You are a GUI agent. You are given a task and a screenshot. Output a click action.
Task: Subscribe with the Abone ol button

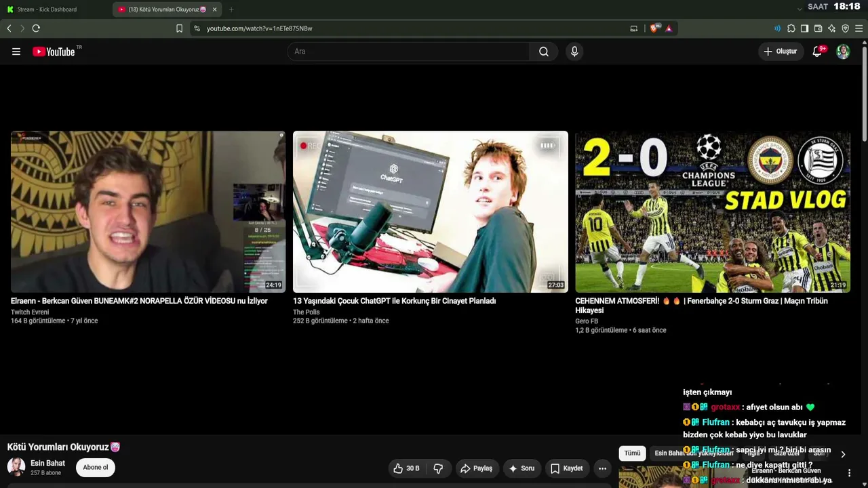tap(96, 467)
